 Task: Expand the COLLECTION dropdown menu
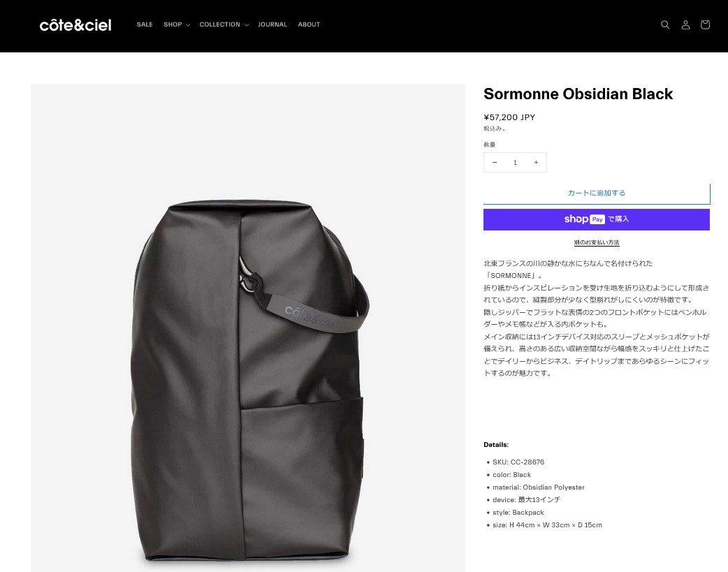pyautogui.click(x=224, y=24)
